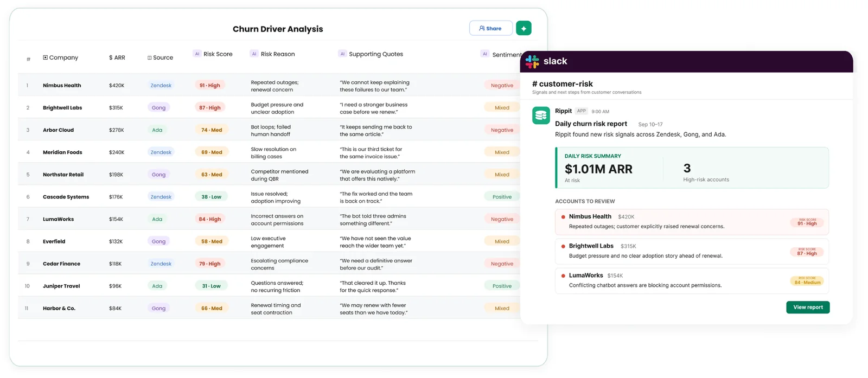Click the 31 · Low risk score badge
Screen dimensions: 868x378
pyautogui.click(x=212, y=286)
